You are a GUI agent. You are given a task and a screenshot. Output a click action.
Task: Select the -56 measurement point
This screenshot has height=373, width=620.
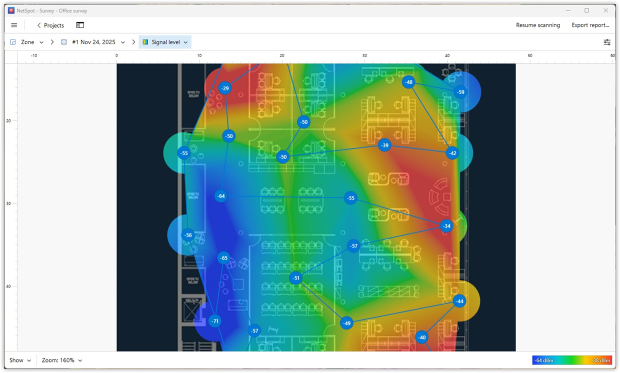(x=188, y=235)
